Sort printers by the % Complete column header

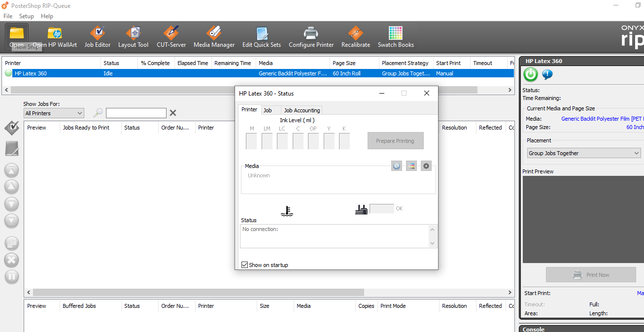[x=156, y=63]
